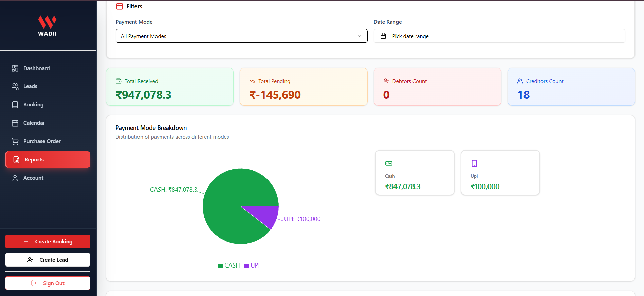Click the Date Range label

[x=388, y=22]
